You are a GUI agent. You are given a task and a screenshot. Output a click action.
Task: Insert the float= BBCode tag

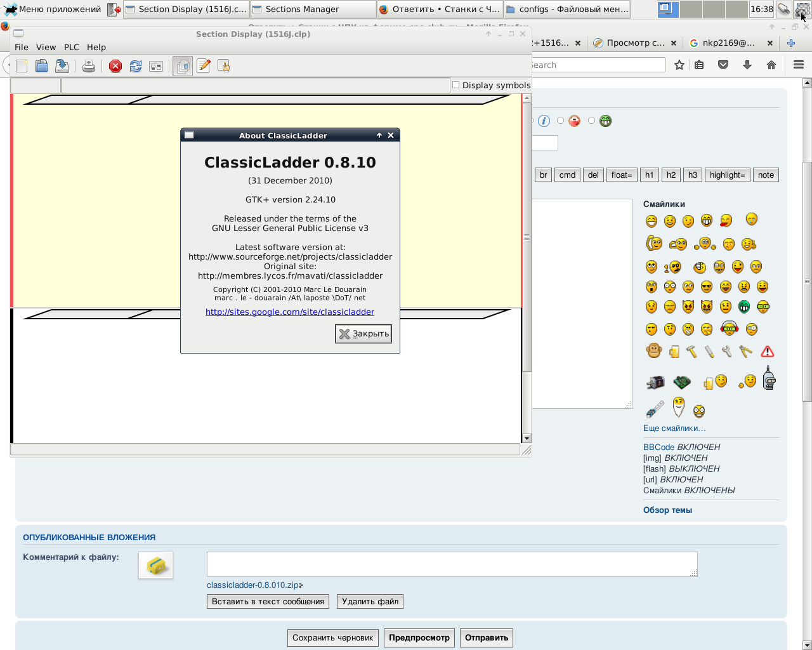coord(622,175)
